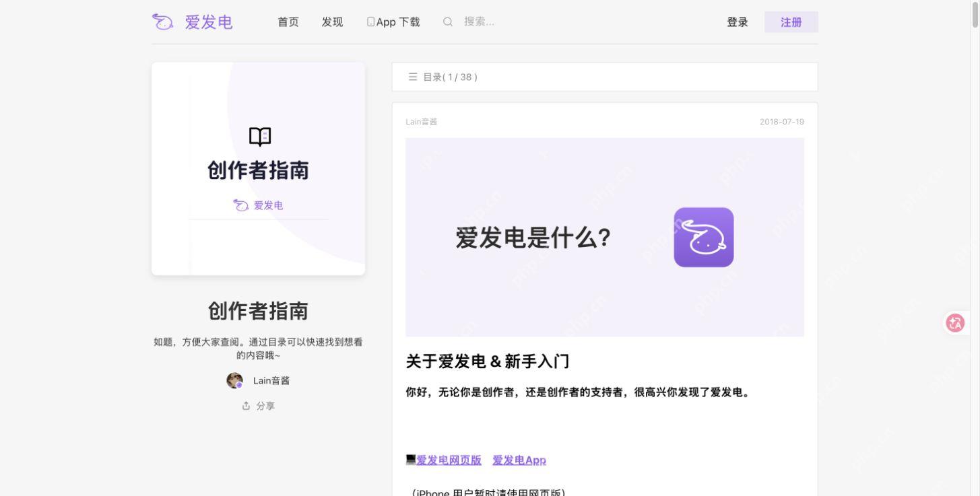
Task: Click the 创作者指南 cover card thumbnail
Action: (x=259, y=169)
